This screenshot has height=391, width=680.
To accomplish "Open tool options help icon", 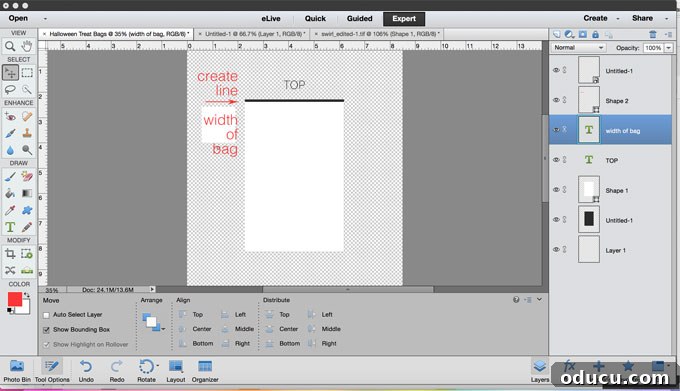I will tap(516, 300).
